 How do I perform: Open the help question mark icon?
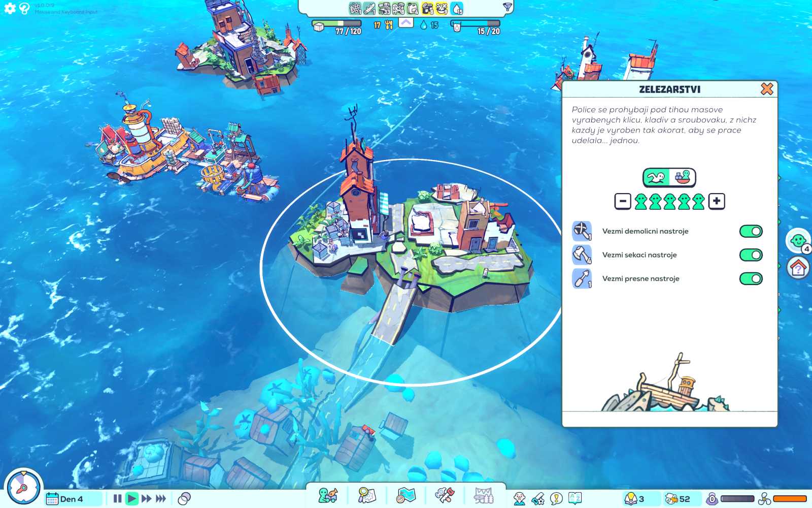(24, 8)
